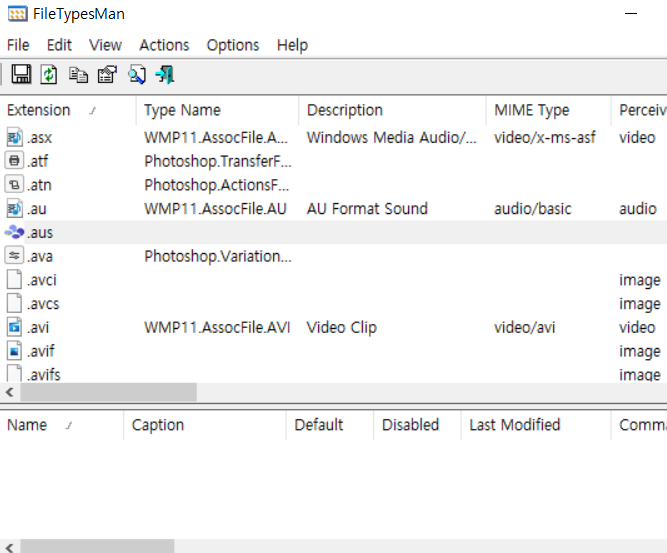Click left arrow of upper horizontal scrollbar
Image resolution: width=667 pixels, height=553 pixels.
pos(10,392)
